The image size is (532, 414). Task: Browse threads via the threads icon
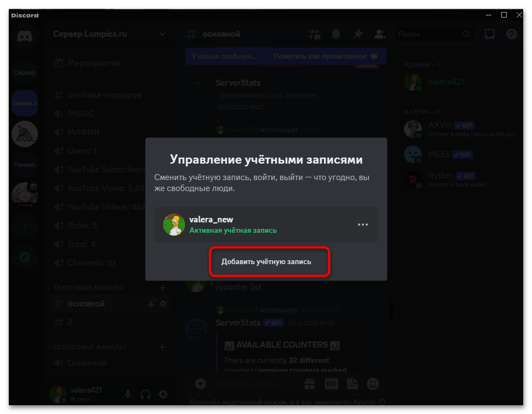coord(315,34)
